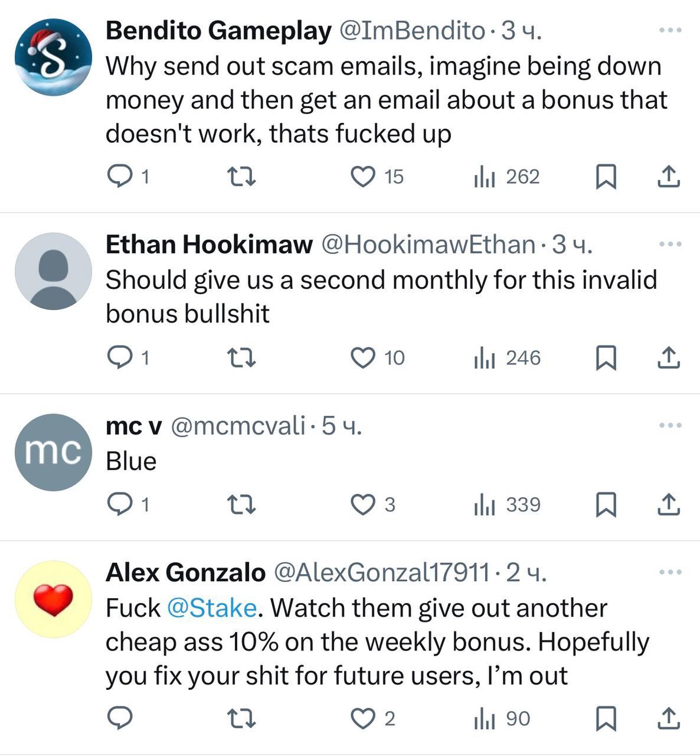Like the tweet saying 'Blue'

363,504
